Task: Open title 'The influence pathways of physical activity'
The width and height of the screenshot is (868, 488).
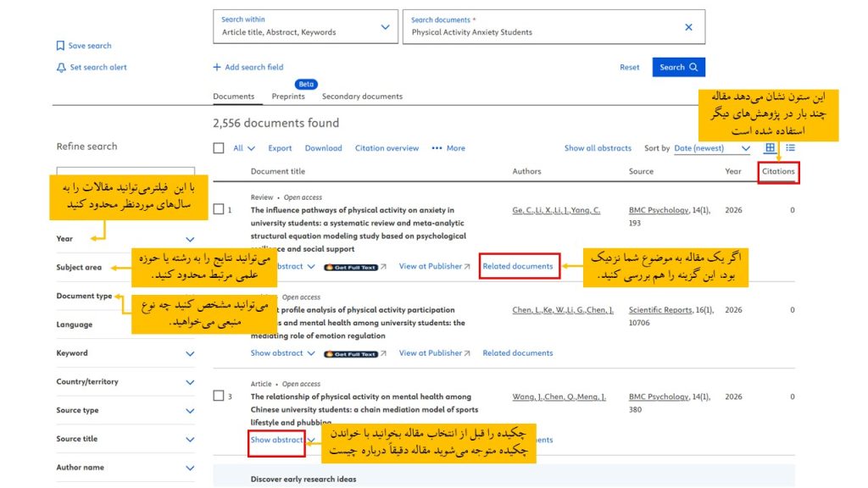Action: coord(359,230)
